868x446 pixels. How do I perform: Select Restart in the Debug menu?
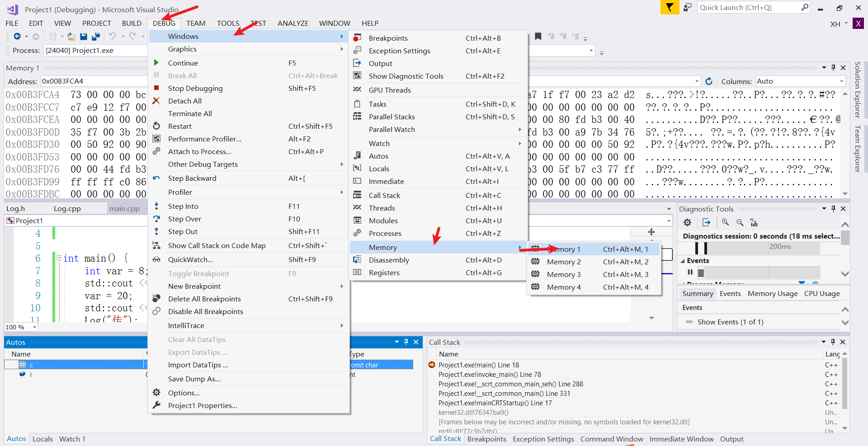pos(249,126)
